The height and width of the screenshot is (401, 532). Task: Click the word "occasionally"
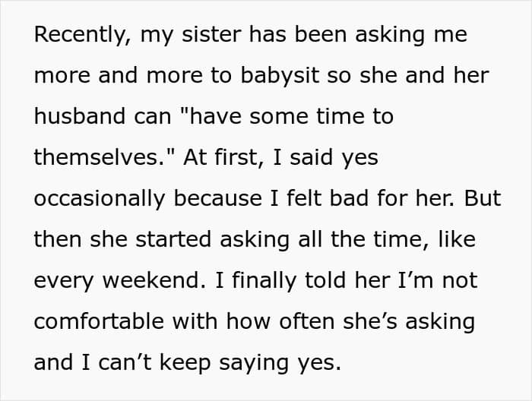coord(100,199)
